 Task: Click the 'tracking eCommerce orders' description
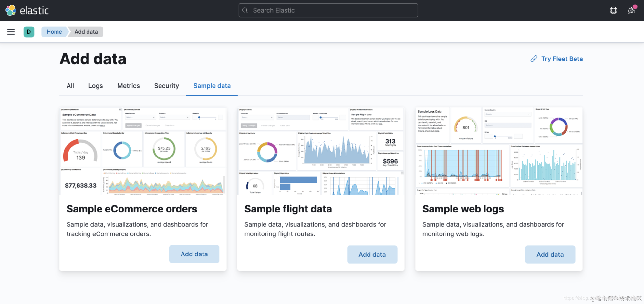137,229
